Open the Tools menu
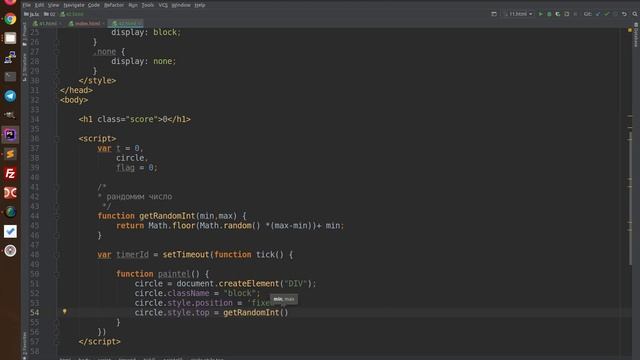Screen dimensions: 640x360 click(x=147, y=5)
